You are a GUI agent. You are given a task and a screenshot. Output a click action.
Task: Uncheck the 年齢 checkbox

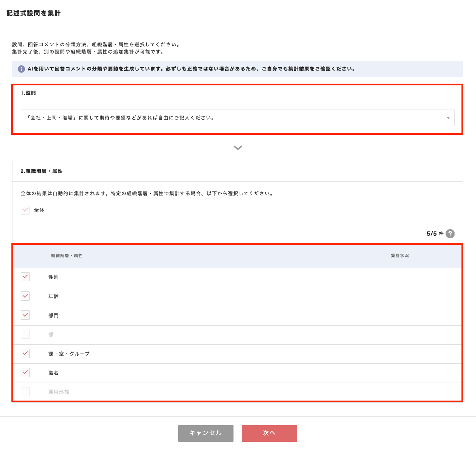(25, 296)
